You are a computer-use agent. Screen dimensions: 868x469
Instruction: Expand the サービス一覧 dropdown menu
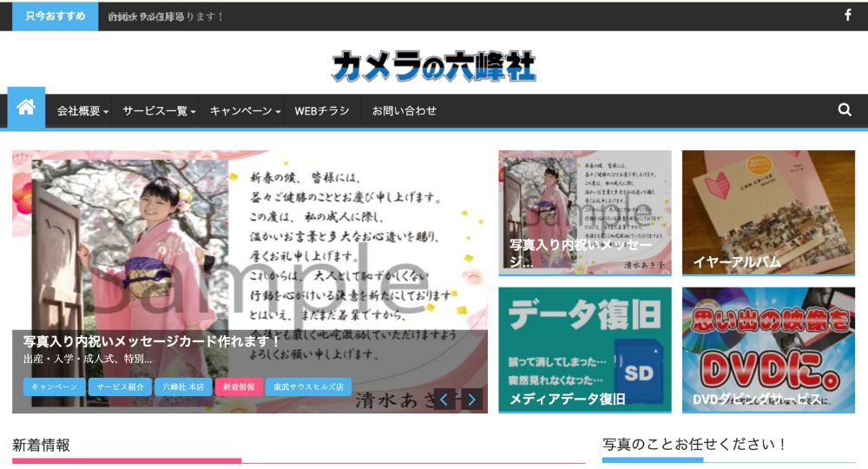pyautogui.click(x=159, y=111)
